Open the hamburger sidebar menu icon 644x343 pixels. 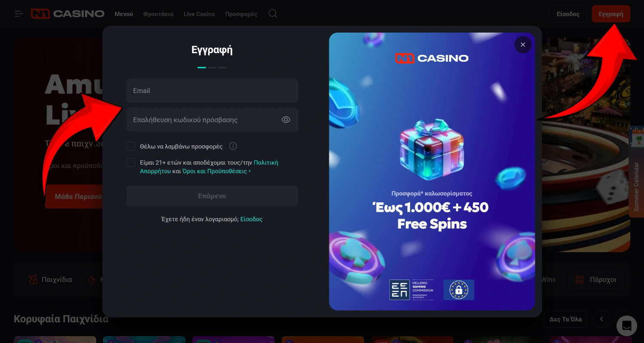(19, 14)
